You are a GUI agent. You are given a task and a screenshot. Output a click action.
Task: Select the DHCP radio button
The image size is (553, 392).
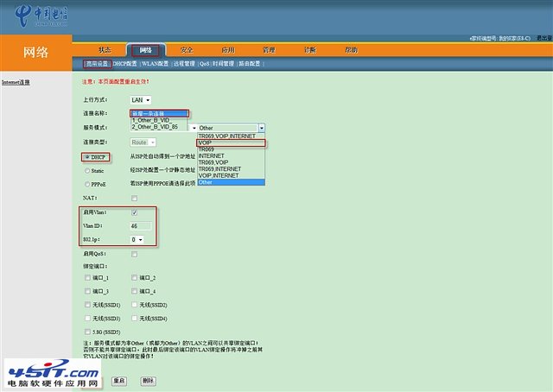[87, 157]
